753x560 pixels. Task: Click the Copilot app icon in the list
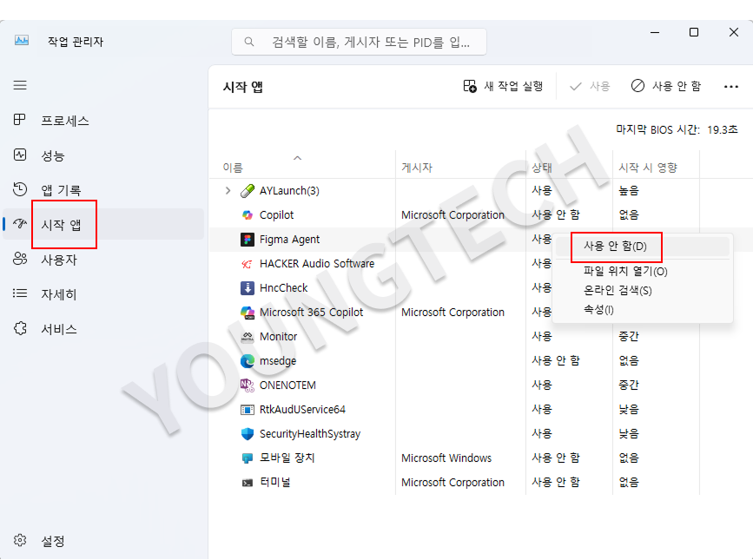pos(246,214)
